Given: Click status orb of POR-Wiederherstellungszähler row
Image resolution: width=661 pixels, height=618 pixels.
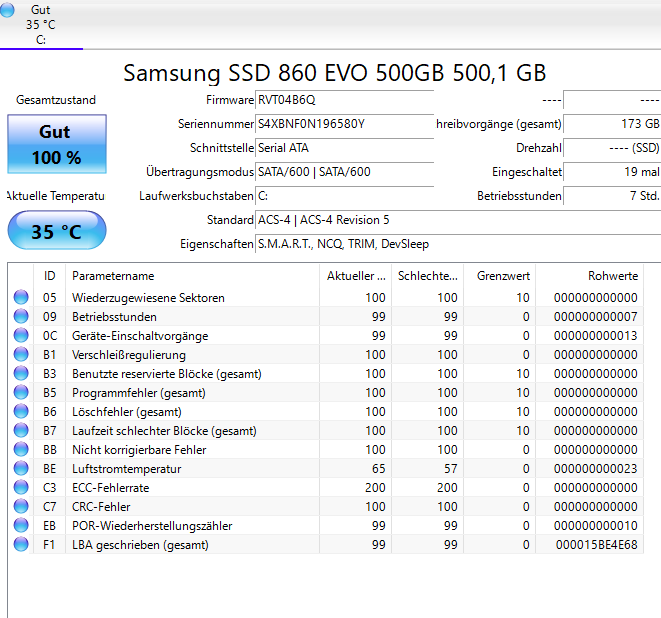Looking at the screenshot, I should pos(21,525).
